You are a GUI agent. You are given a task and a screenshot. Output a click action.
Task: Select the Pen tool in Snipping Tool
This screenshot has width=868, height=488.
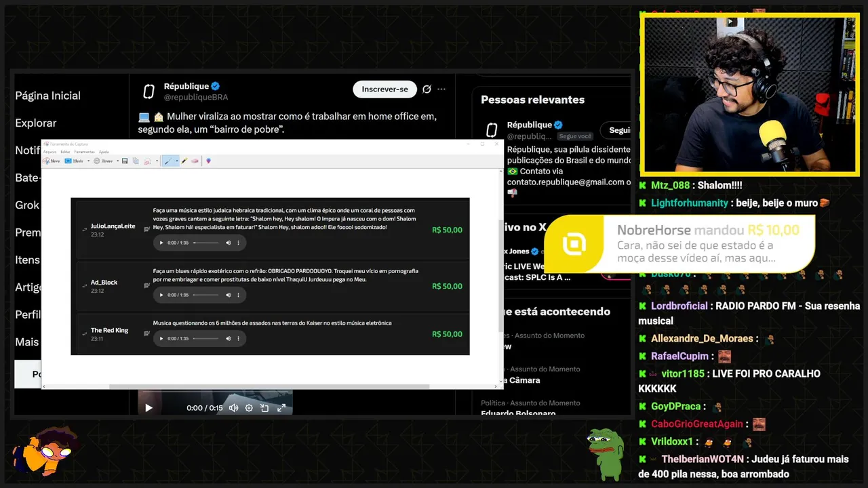coord(168,161)
